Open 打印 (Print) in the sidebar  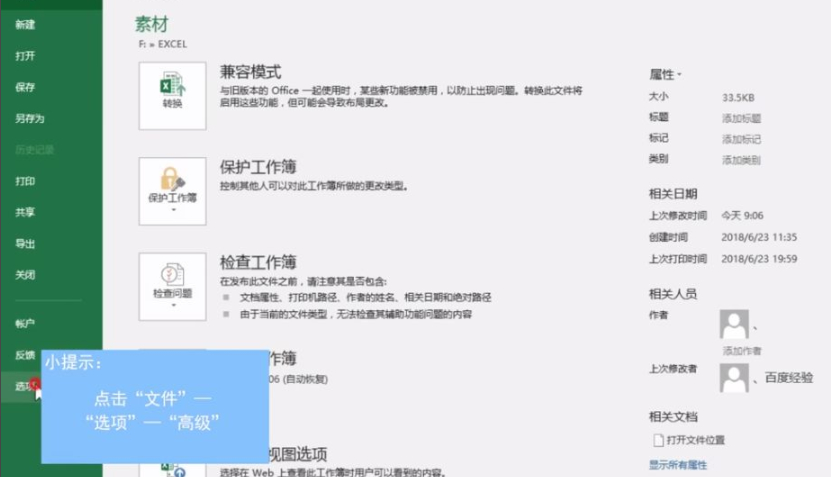(25, 181)
